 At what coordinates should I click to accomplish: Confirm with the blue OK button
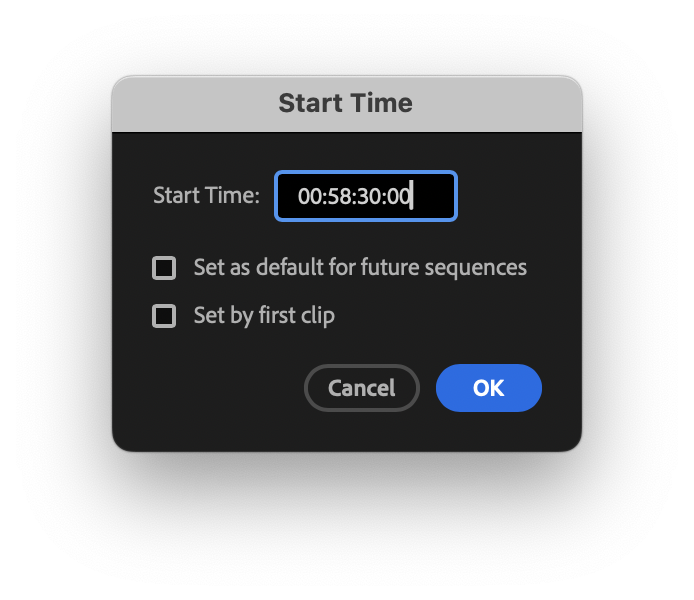[488, 388]
